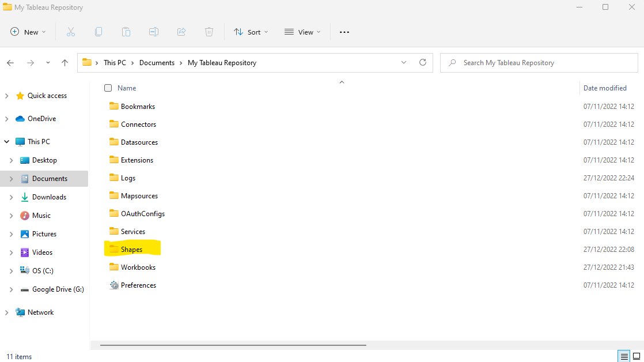Viewport: 644px width, 362px height.
Task: Open recent locations chevron beside forward arrow
Action: [x=48, y=63]
